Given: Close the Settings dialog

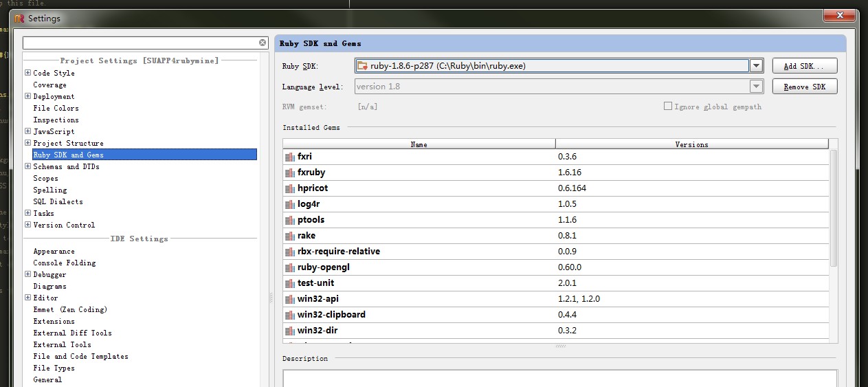Looking at the screenshot, I should coord(838,16).
